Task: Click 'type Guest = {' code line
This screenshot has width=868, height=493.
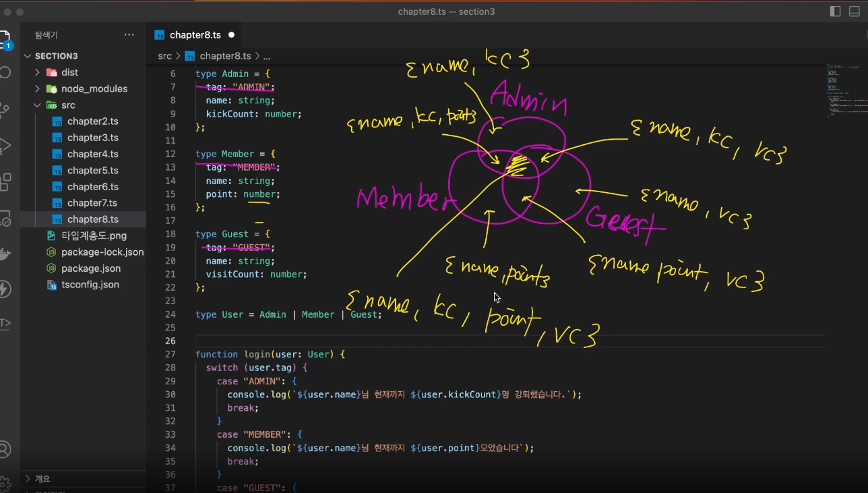Action: tap(232, 234)
